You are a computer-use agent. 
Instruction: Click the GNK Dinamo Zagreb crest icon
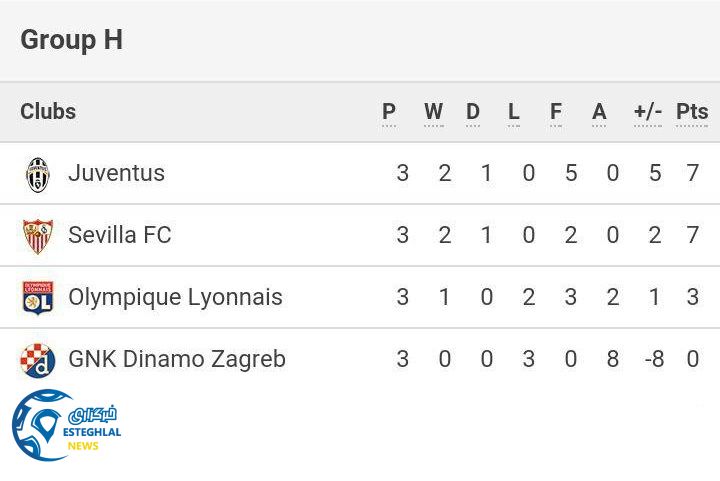[38, 360]
